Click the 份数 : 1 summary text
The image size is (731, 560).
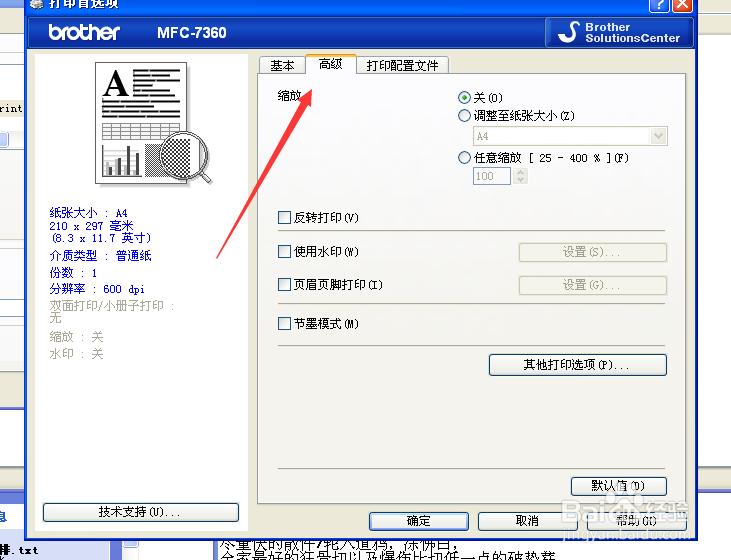pos(73,273)
